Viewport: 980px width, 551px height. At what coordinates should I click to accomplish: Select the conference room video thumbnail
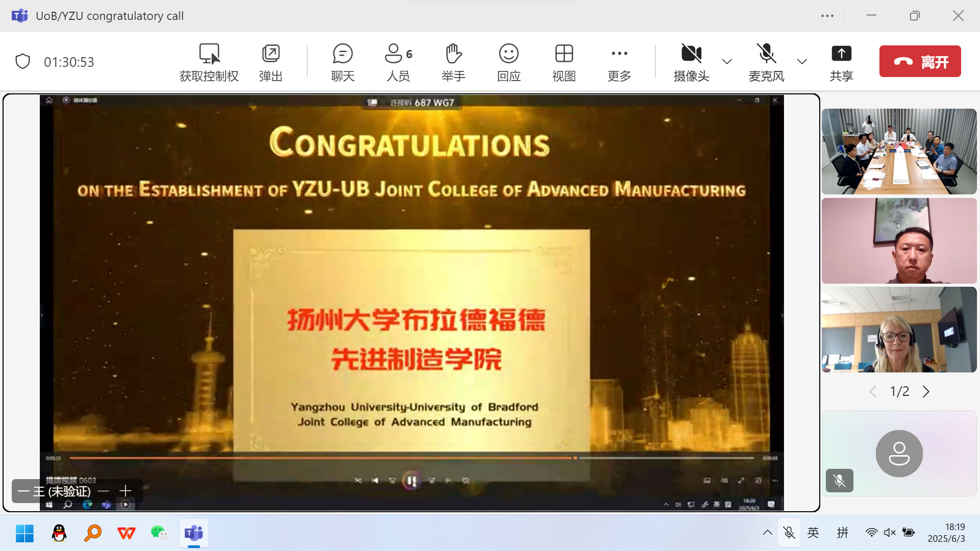tap(899, 152)
